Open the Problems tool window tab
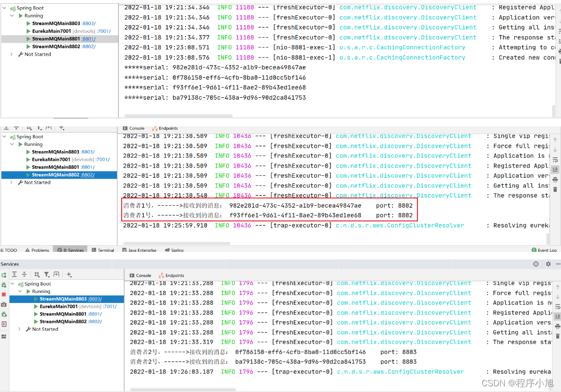 tap(37, 250)
